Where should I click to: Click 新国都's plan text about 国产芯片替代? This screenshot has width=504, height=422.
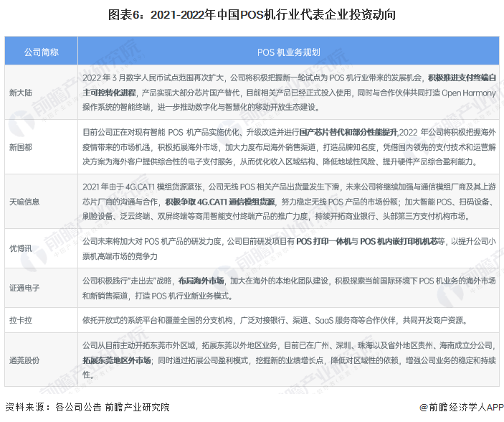click(x=289, y=147)
